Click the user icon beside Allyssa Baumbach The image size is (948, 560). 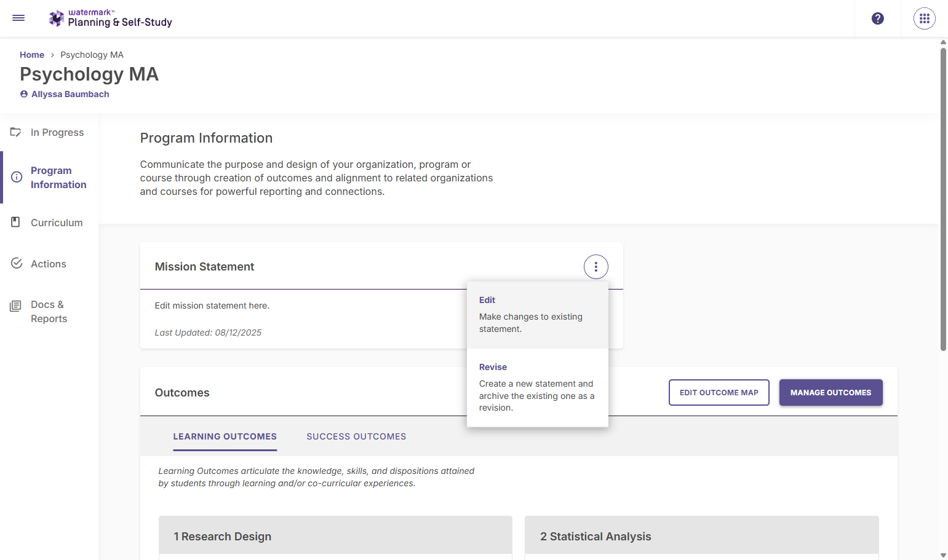(24, 94)
